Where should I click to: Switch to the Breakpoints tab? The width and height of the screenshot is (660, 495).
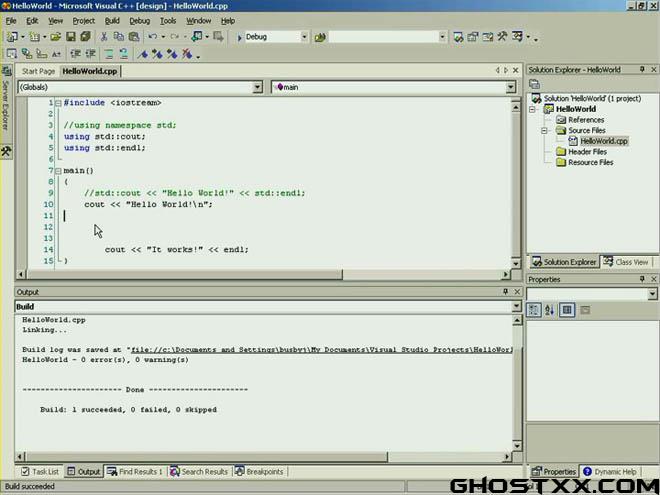coord(259,471)
